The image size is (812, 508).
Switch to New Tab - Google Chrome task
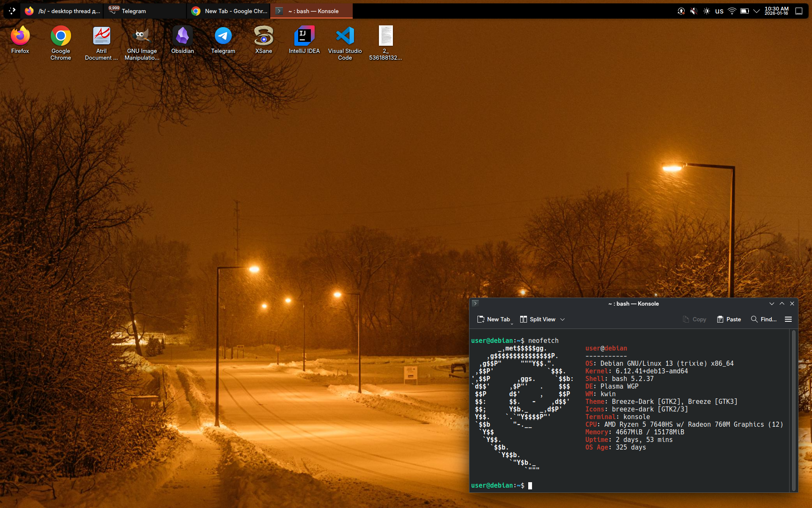(229, 11)
